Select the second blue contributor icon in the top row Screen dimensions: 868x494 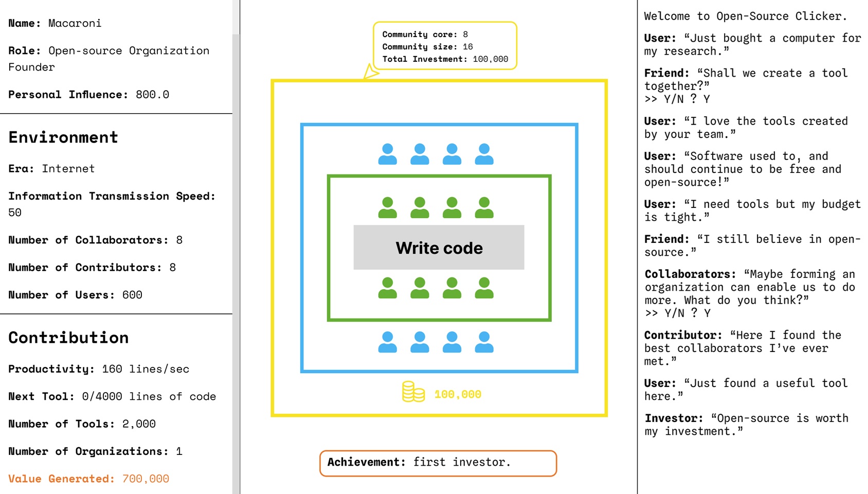coord(420,154)
